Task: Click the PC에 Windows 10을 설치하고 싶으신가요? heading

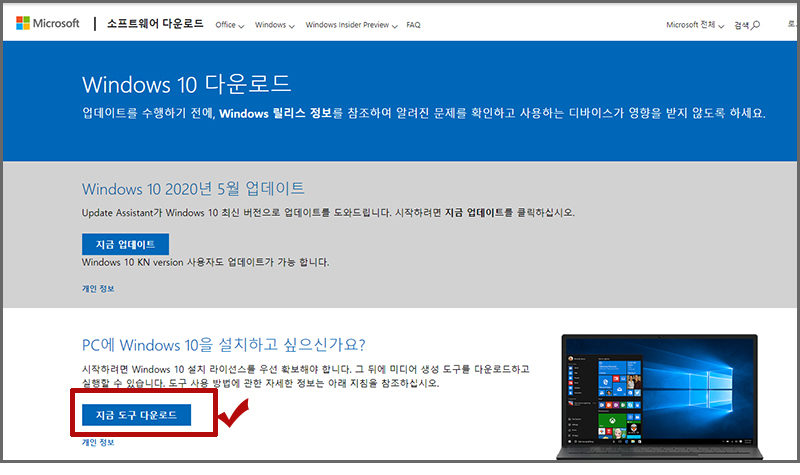Action: 223,345
